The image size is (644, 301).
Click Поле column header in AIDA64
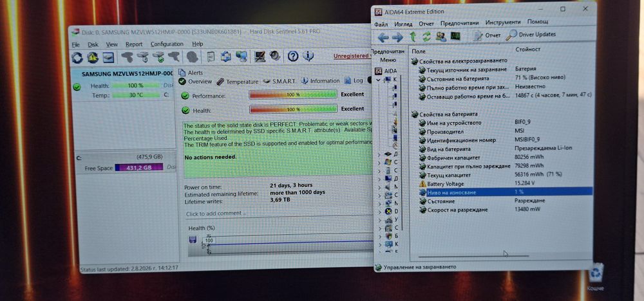pos(419,51)
